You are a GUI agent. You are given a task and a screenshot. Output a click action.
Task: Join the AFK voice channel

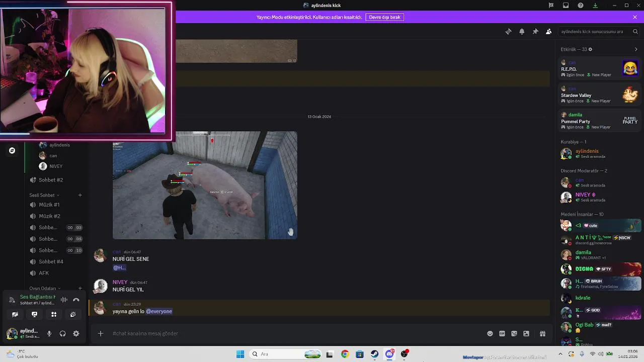click(54, 273)
